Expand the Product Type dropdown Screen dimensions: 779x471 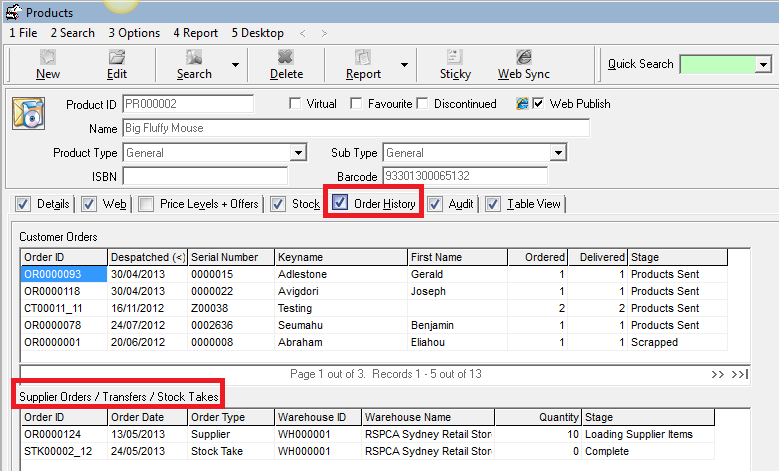pos(298,153)
